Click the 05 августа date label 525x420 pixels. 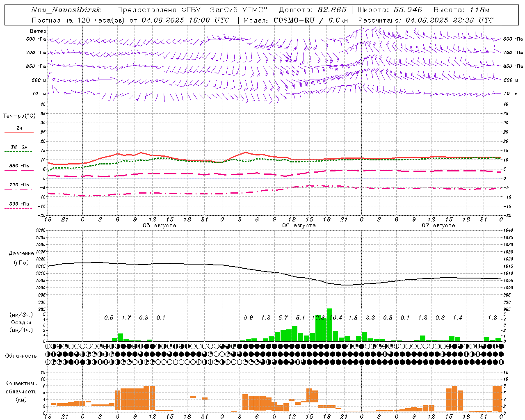click(160, 226)
